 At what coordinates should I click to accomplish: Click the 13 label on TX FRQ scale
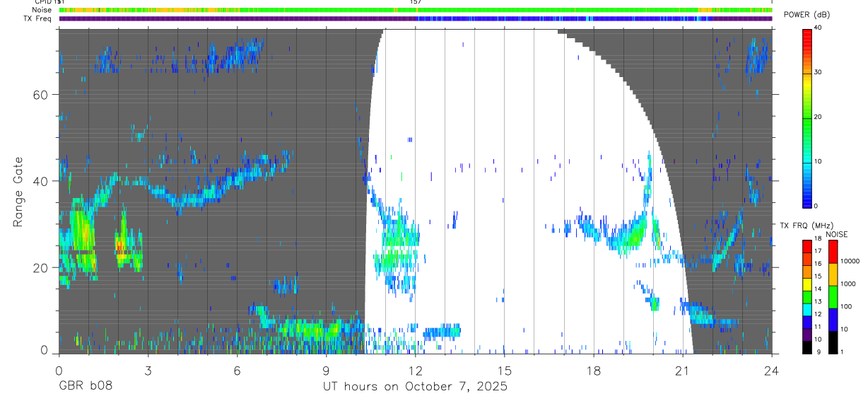817,302
